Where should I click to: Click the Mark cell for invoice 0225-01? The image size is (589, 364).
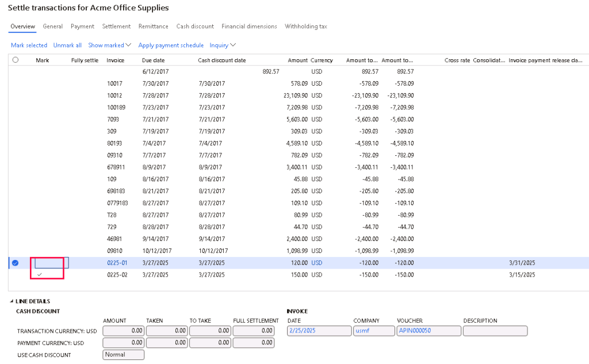[52, 263]
